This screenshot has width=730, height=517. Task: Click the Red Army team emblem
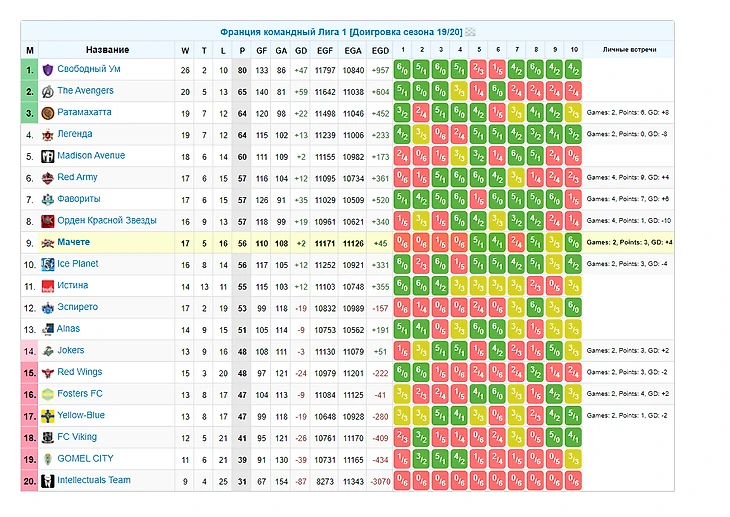coord(47,178)
